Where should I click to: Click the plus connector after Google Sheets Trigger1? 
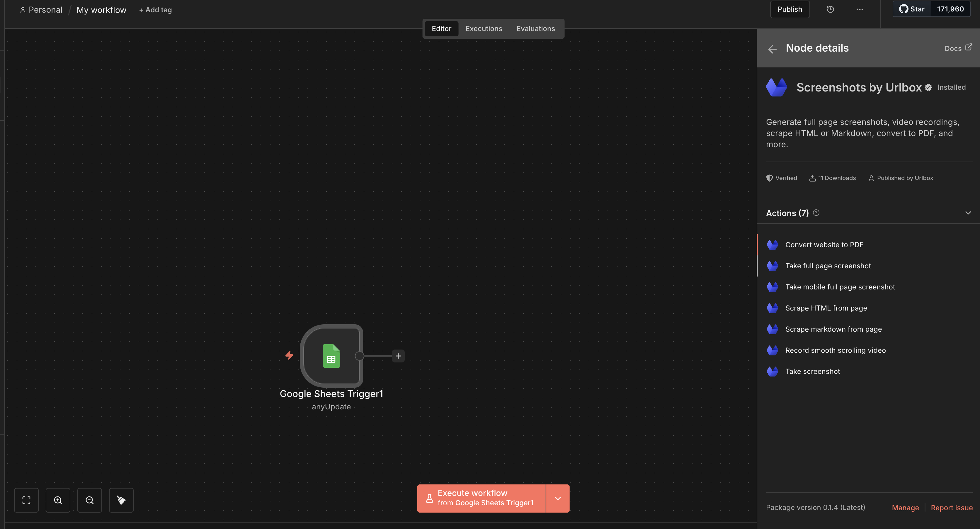click(x=398, y=356)
